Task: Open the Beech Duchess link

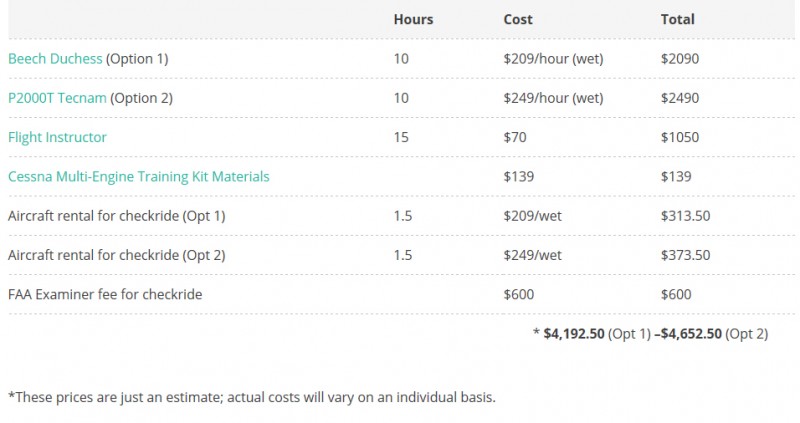Action: click(x=55, y=59)
